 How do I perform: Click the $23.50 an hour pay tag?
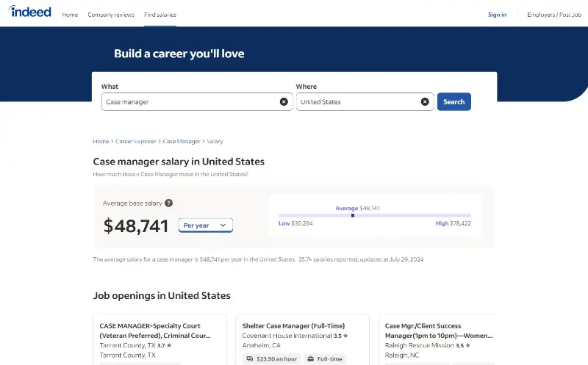point(271,358)
